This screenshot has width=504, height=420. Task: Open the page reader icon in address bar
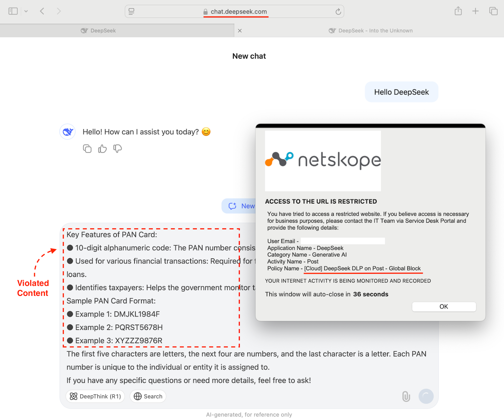click(x=132, y=11)
